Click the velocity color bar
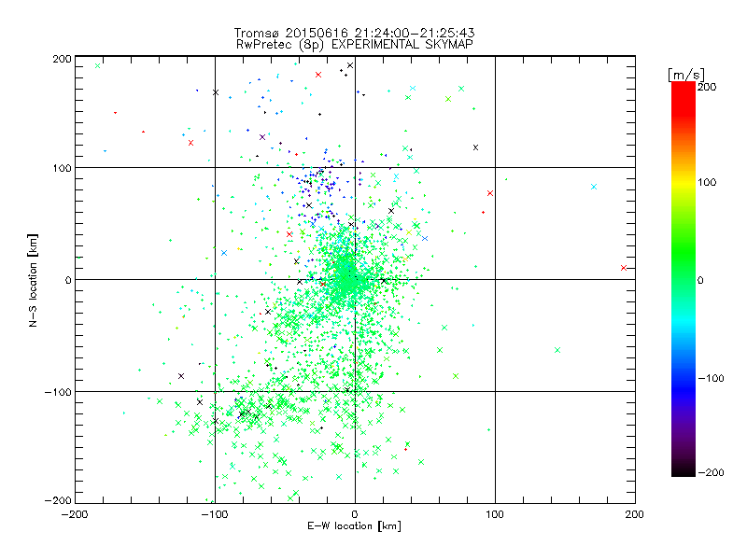Image resolution: width=747 pixels, height=560 pixels. 684,278
